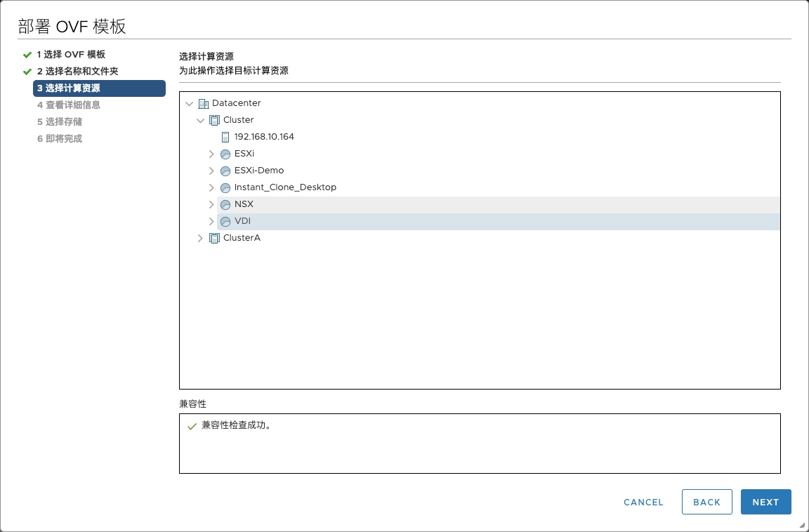809x532 pixels.
Task: Select the NSX label
Action: [244, 205]
